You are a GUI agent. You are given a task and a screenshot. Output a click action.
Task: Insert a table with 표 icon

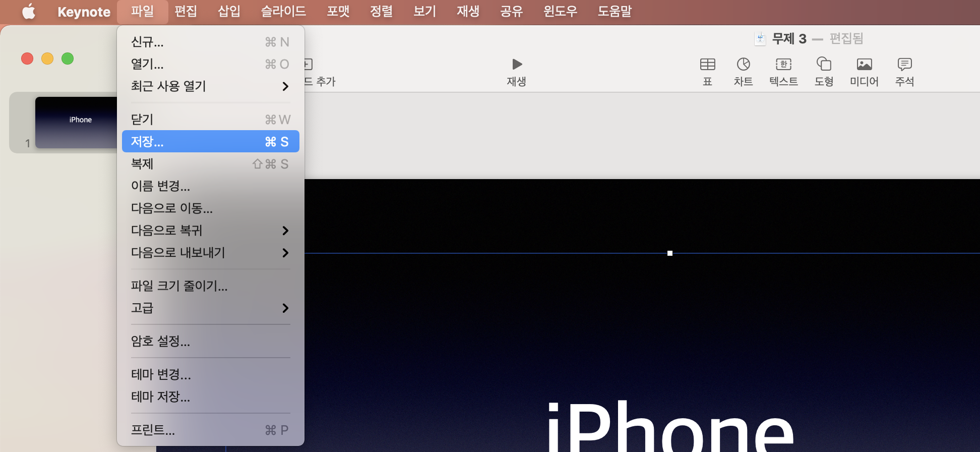pos(708,64)
